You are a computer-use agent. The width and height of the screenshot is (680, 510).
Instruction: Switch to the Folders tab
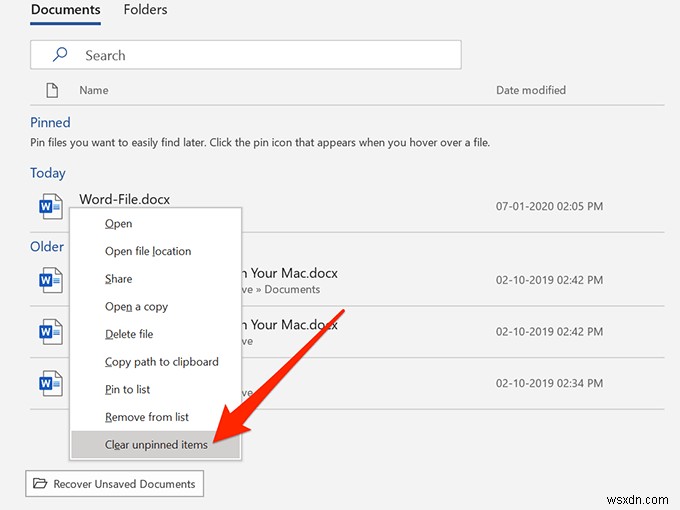click(x=145, y=10)
